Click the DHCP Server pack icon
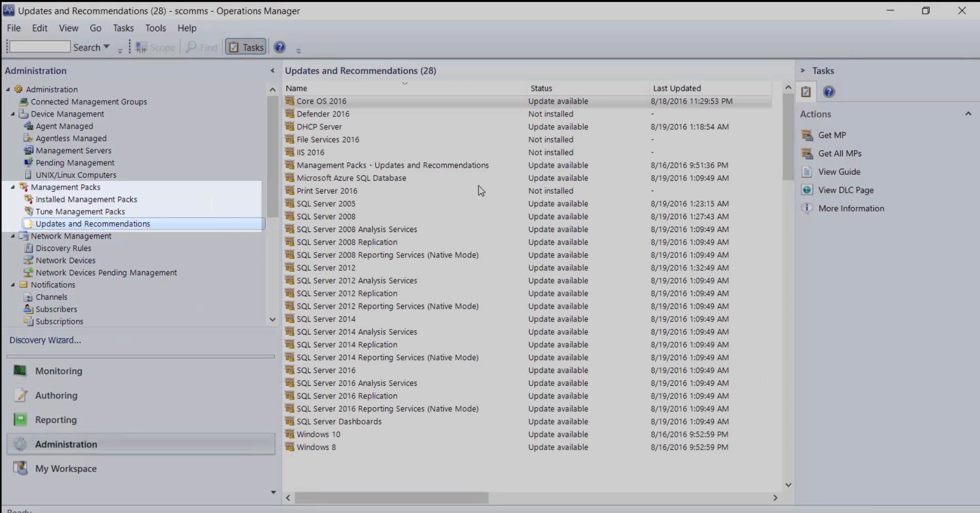This screenshot has height=513, width=980. point(290,127)
